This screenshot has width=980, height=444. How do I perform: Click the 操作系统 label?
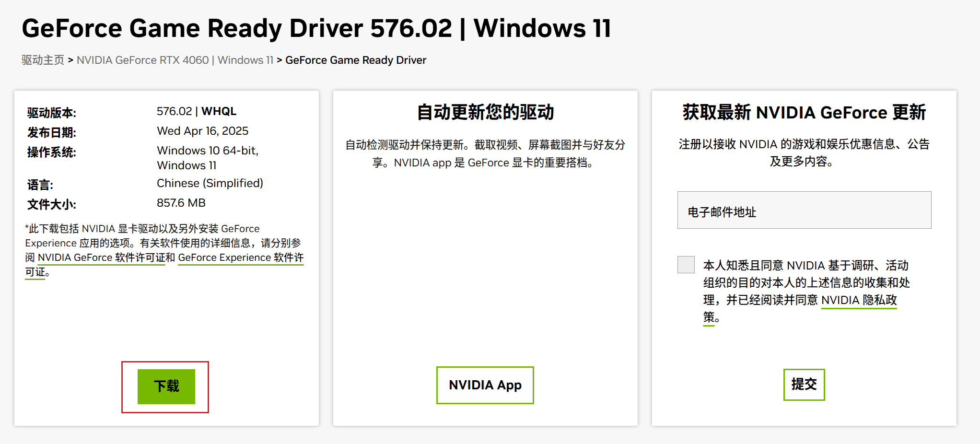coord(52,152)
